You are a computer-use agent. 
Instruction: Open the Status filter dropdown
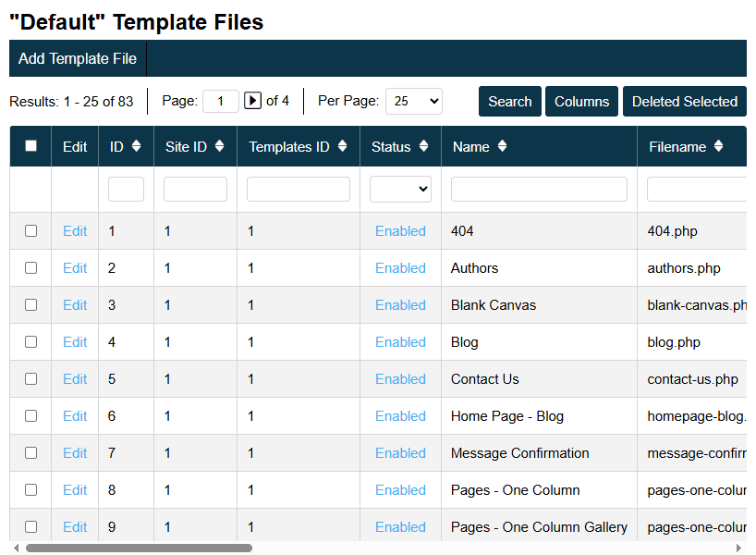point(400,189)
